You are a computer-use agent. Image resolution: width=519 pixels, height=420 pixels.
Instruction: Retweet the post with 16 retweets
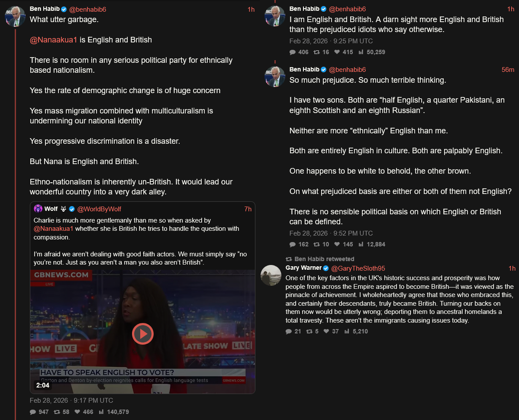(317, 52)
